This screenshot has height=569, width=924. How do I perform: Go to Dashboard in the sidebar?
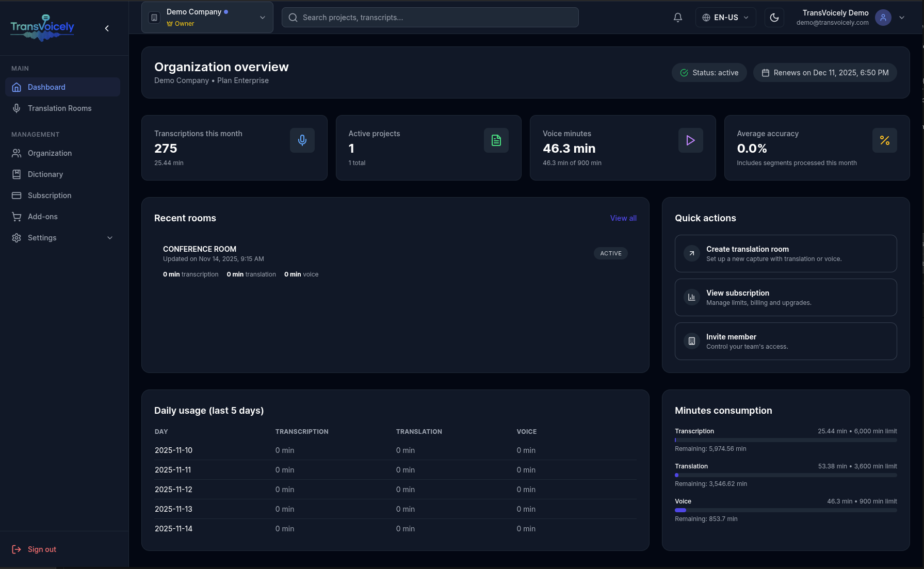point(62,87)
